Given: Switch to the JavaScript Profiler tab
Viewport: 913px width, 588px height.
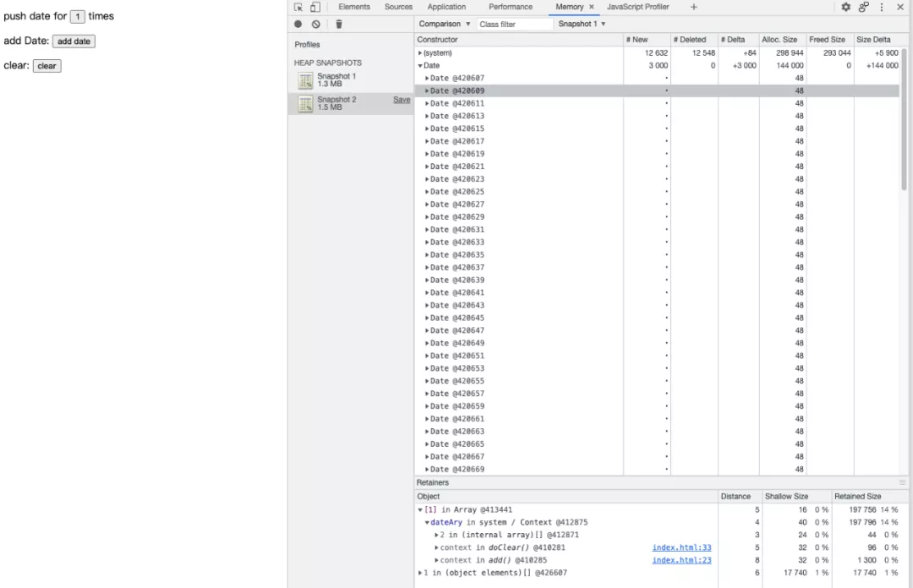Looking at the screenshot, I should pos(637,7).
